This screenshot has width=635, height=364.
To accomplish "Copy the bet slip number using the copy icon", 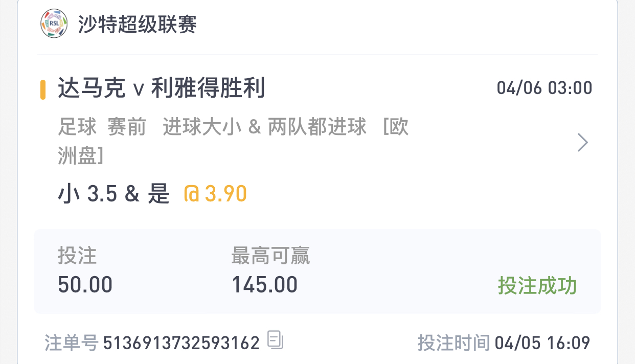I will (276, 340).
